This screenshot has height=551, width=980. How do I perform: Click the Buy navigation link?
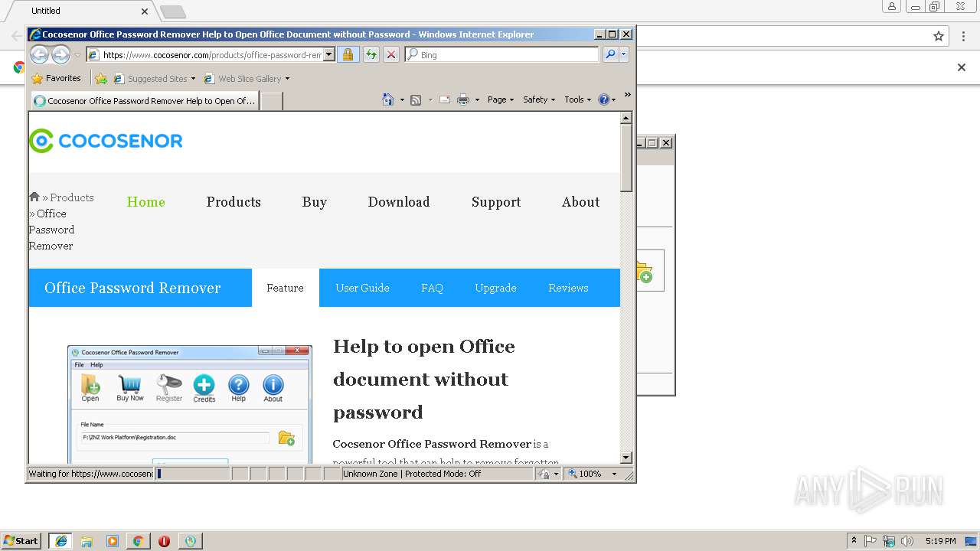coord(314,202)
